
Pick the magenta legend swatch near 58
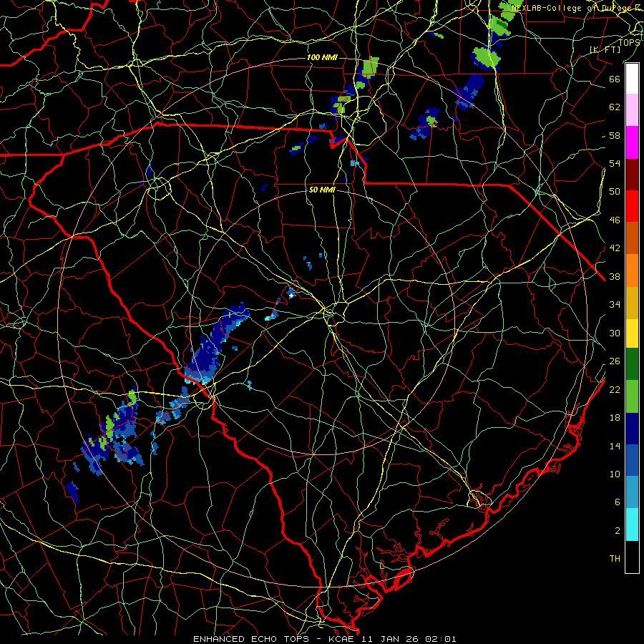click(632, 142)
